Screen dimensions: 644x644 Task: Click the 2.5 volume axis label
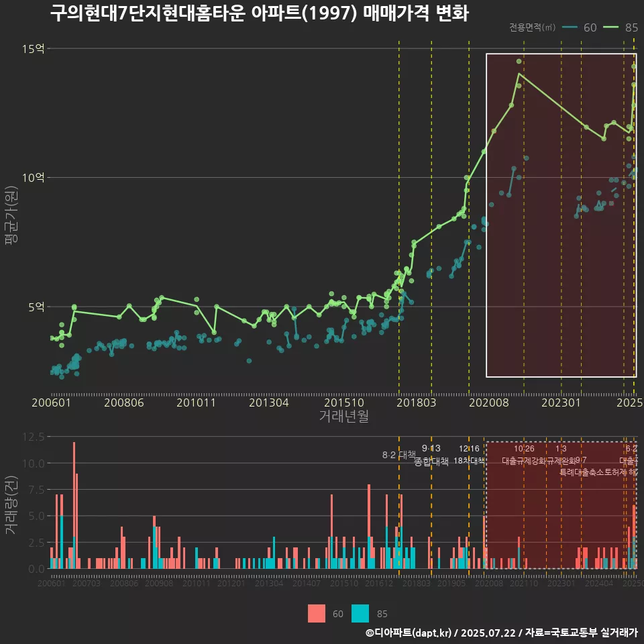37,543
